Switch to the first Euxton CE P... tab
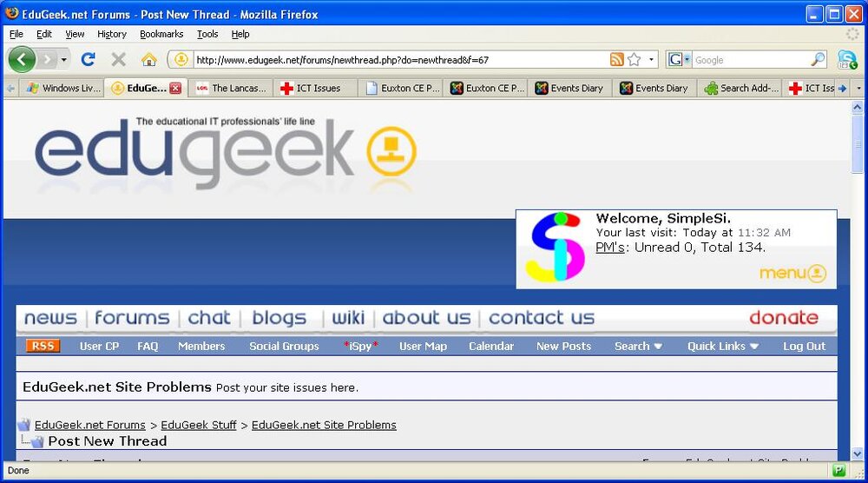Screen dimensions: 868x483 pos(401,88)
